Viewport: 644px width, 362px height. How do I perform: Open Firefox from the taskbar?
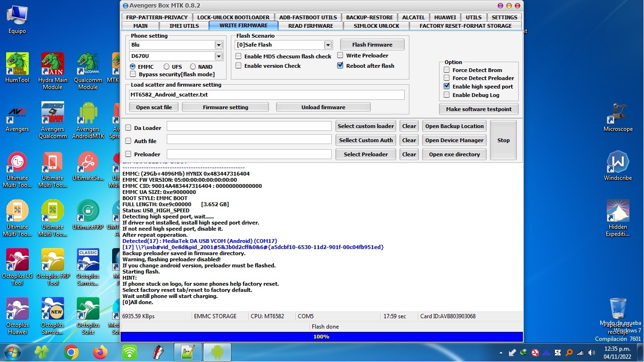tap(100, 352)
